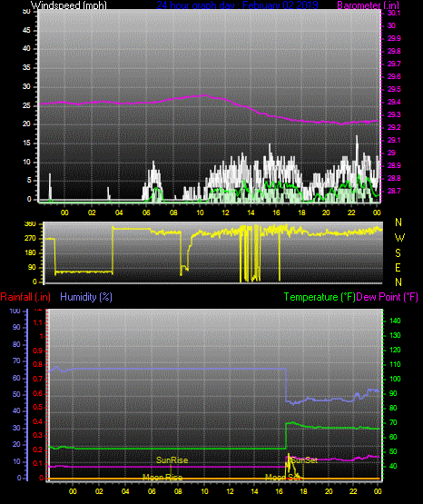Image resolution: width=423 pixels, height=504 pixels.
Task: Click the "29.6" barometer axis value
Action: point(394,76)
